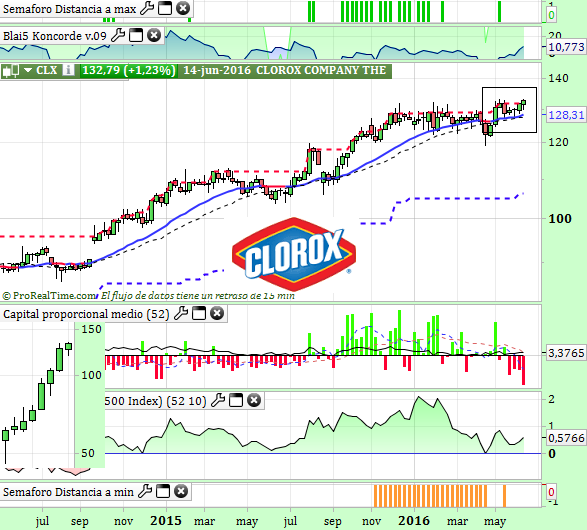Click the 2015 label on time axis
Image resolution: width=587 pixels, height=530 pixels.
pyautogui.click(x=166, y=521)
